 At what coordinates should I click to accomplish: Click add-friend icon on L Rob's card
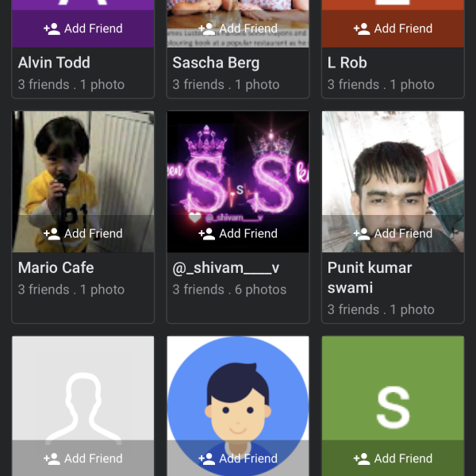362,29
